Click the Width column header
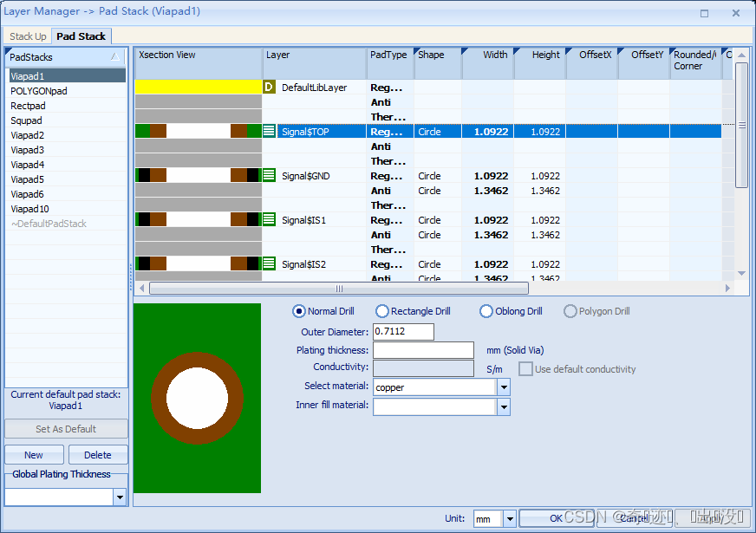 point(488,63)
